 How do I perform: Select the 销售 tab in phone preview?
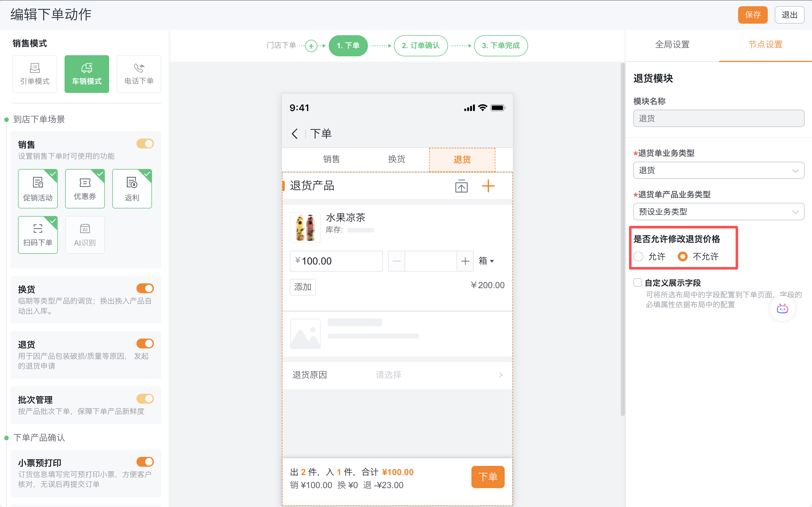(x=332, y=159)
